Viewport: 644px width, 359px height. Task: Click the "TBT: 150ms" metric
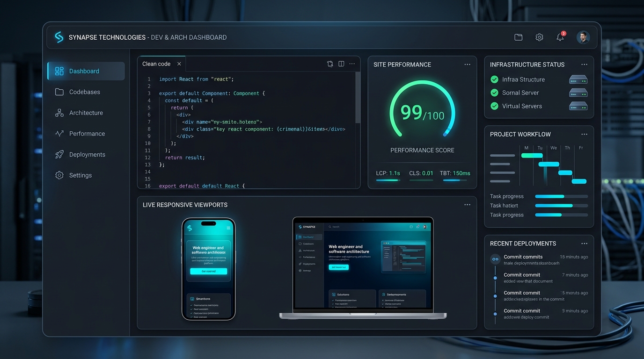455,173
